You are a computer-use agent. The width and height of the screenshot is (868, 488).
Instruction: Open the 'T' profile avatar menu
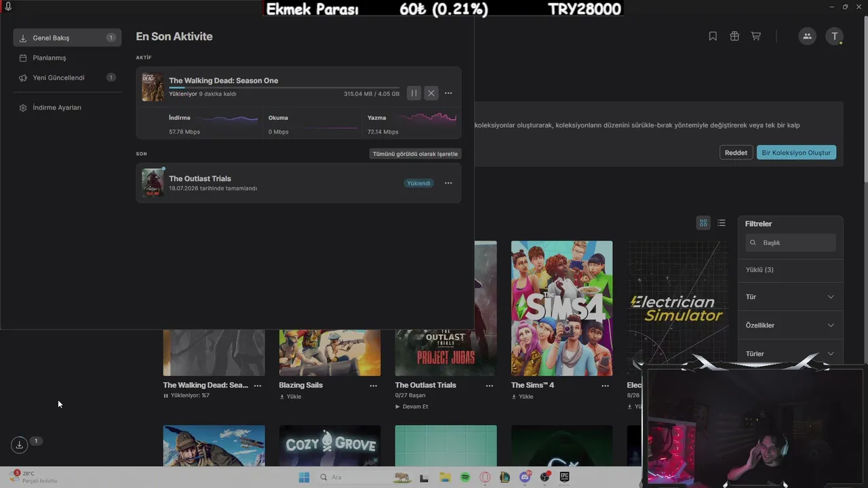coord(834,37)
